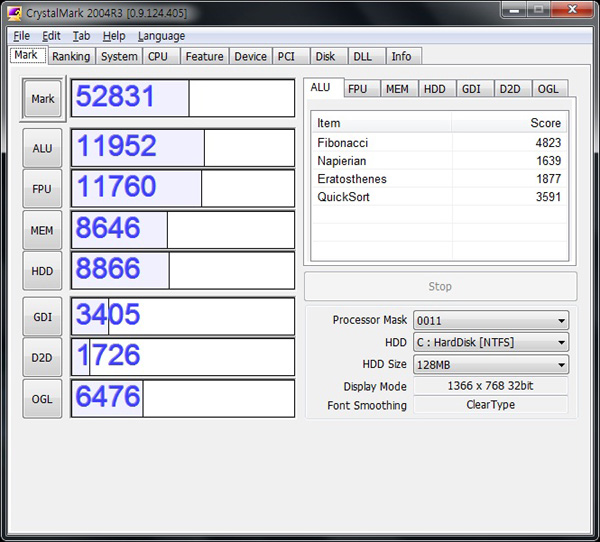The image size is (600, 542).
Task: Click the total Mark score 52831
Action: 183,98
